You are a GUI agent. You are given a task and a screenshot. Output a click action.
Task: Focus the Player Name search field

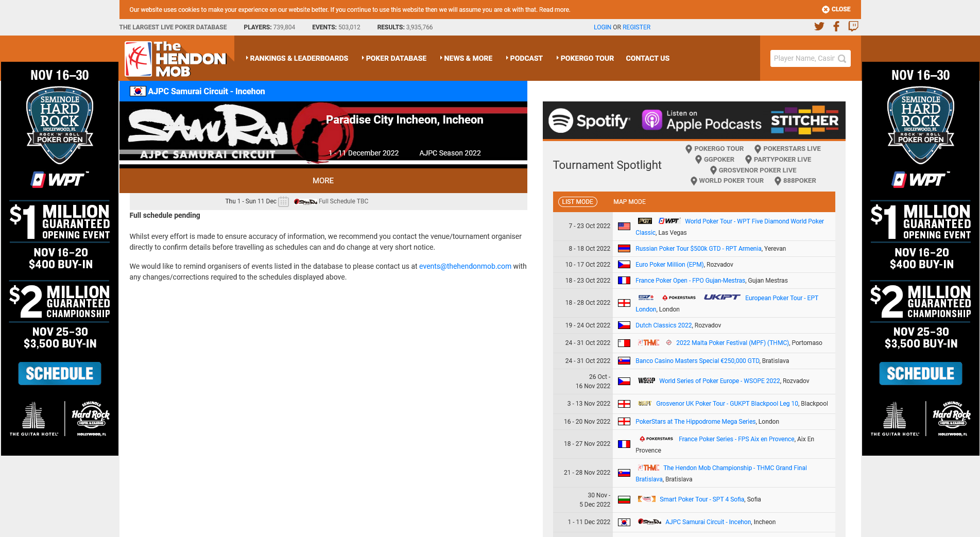pos(804,58)
